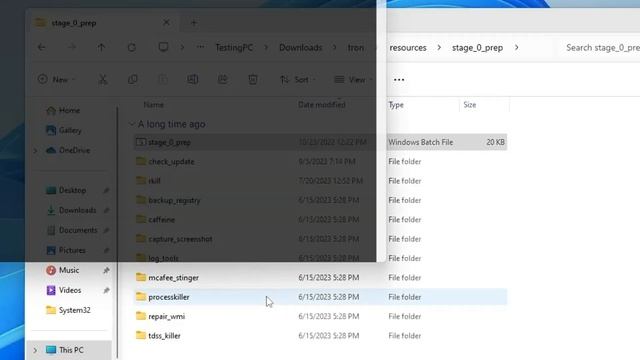
Task: Expand the OneDrive tree node
Action: 36,151
